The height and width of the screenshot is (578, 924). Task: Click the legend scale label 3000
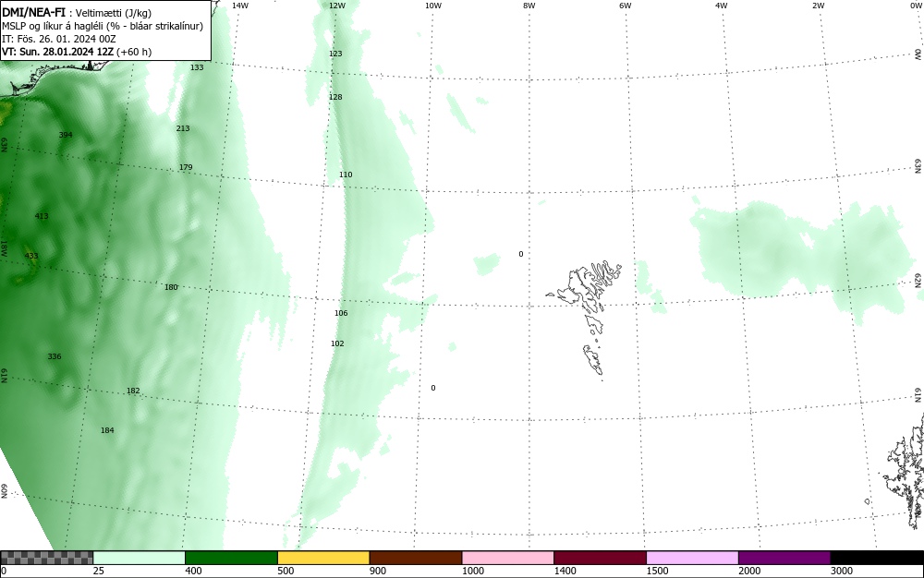[x=842, y=571]
